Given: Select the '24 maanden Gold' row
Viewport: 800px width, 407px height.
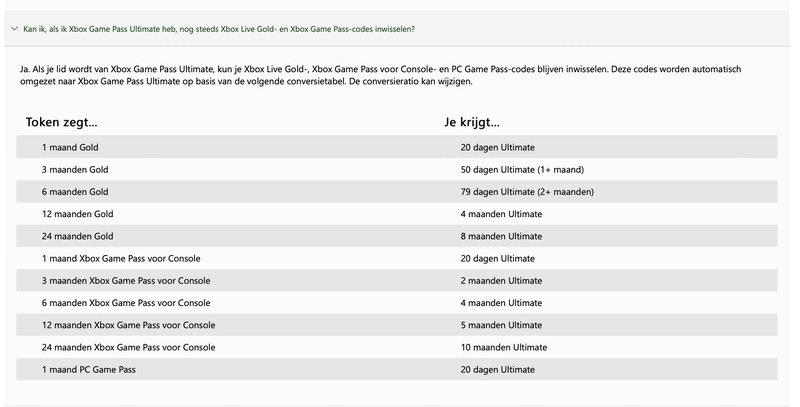Looking at the screenshot, I should click(396, 236).
